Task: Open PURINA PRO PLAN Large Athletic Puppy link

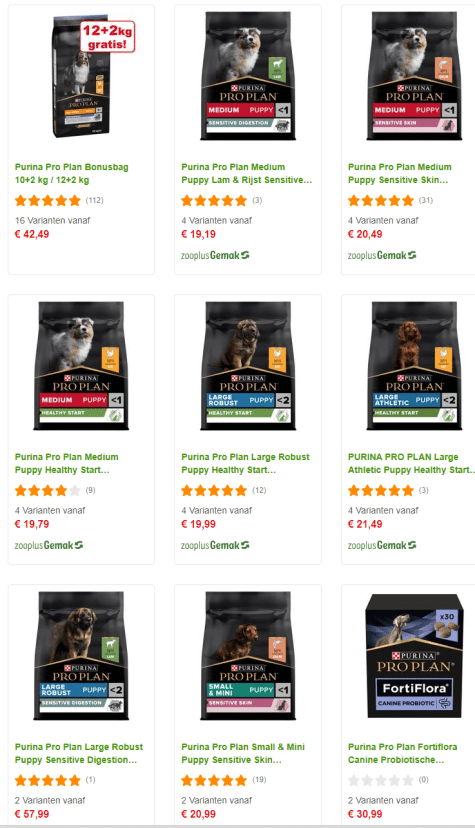Action: click(411, 463)
